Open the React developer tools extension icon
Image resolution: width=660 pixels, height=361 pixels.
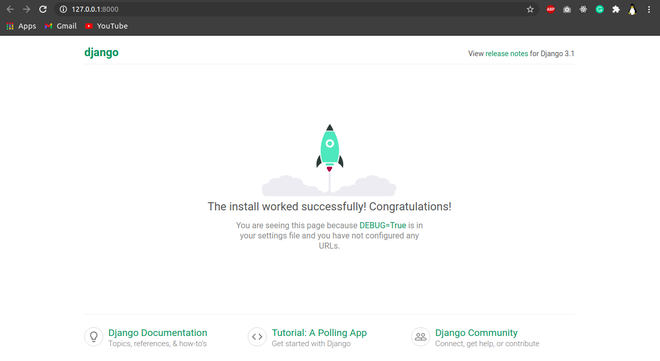pyautogui.click(x=583, y=9)
